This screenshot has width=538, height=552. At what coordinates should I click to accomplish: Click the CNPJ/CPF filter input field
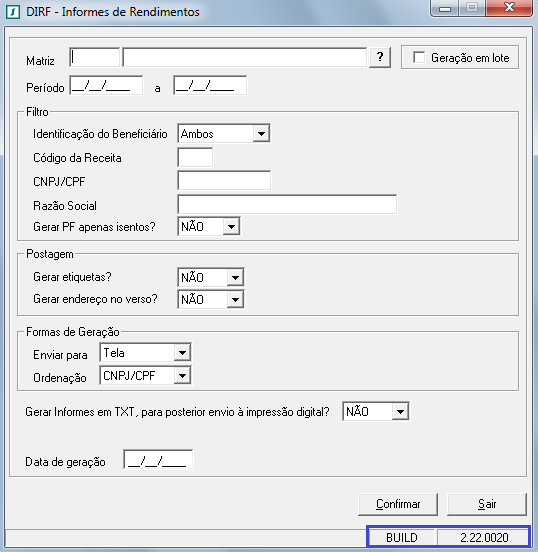224,180
